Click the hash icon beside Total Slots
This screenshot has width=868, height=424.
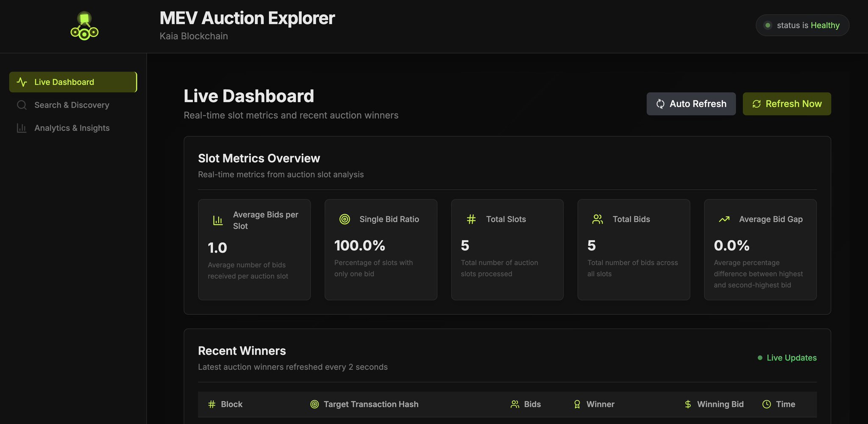pos(471,219)
